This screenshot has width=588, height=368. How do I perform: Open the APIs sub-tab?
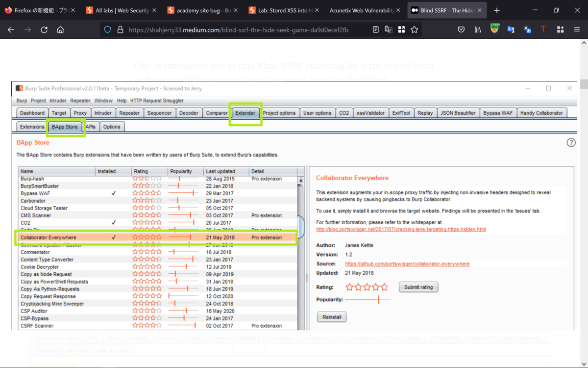[91, 127]
